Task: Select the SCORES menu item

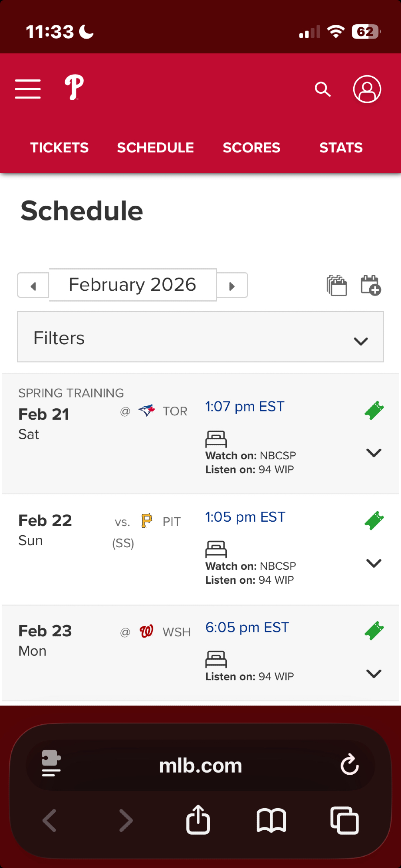Action: coord(252,148)
